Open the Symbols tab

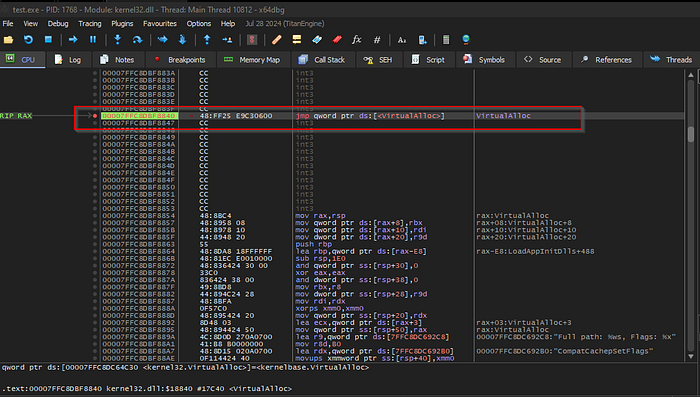[x=484, y=59]
